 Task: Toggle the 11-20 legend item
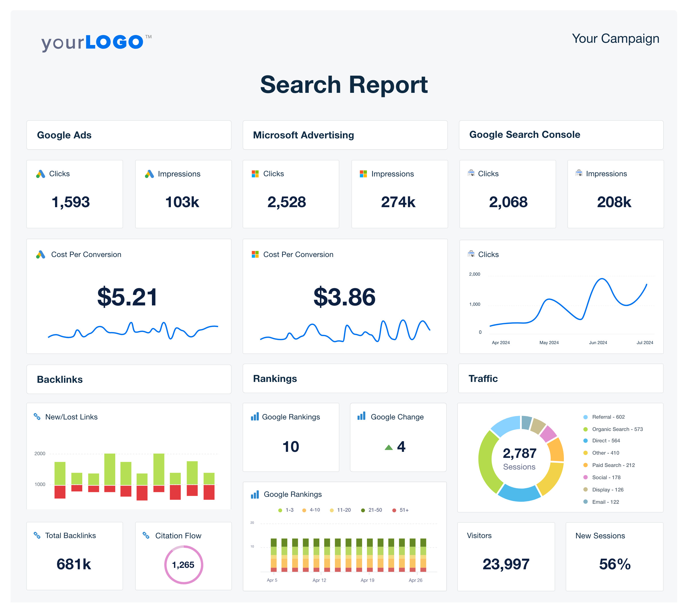340,510
